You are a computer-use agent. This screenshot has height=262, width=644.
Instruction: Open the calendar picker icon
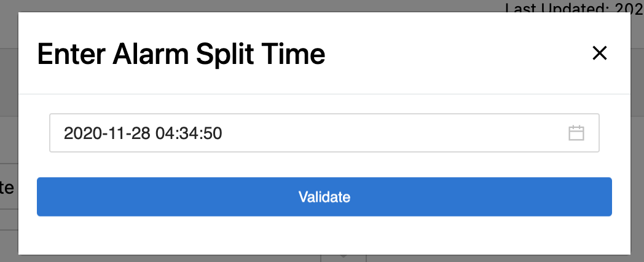point(576,133)
